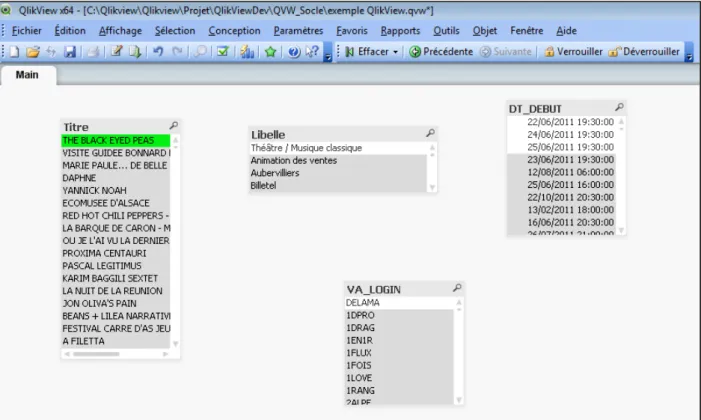Clear selections with Effacer button

coord(367,52)
